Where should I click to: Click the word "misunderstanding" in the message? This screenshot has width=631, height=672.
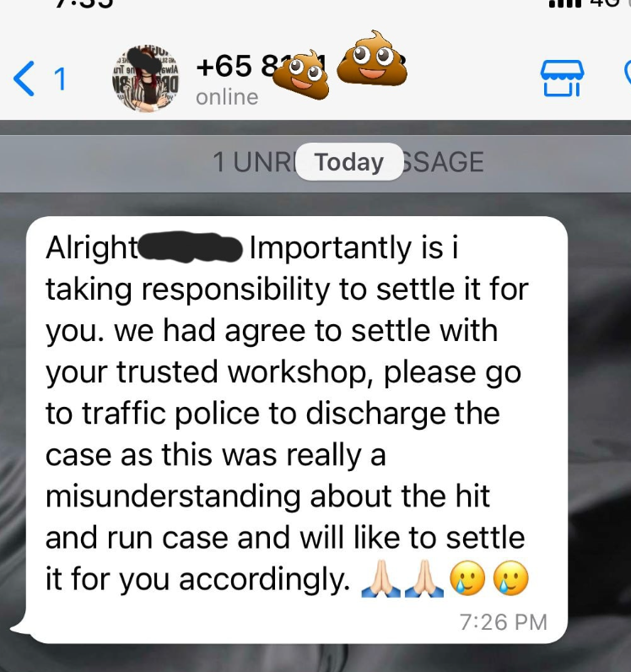point(173,496)
